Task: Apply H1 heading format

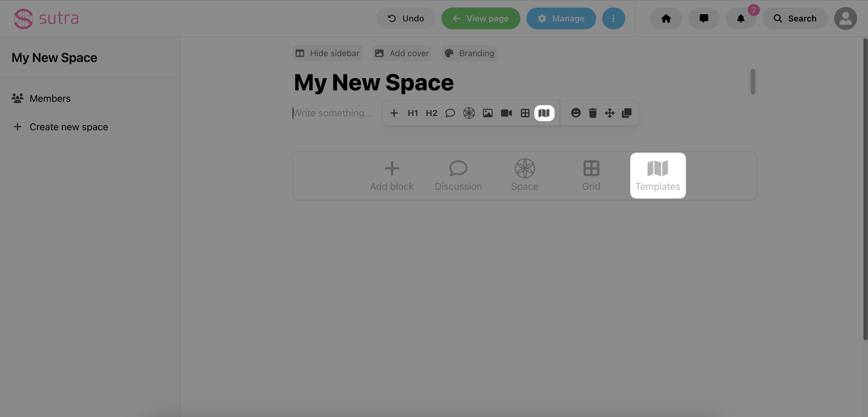Action: coord(413,113)
